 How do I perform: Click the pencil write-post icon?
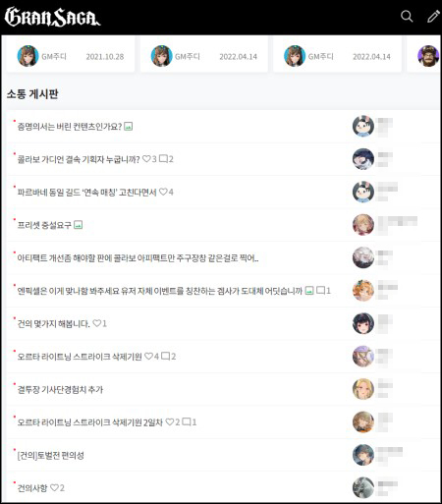(433, 16)
